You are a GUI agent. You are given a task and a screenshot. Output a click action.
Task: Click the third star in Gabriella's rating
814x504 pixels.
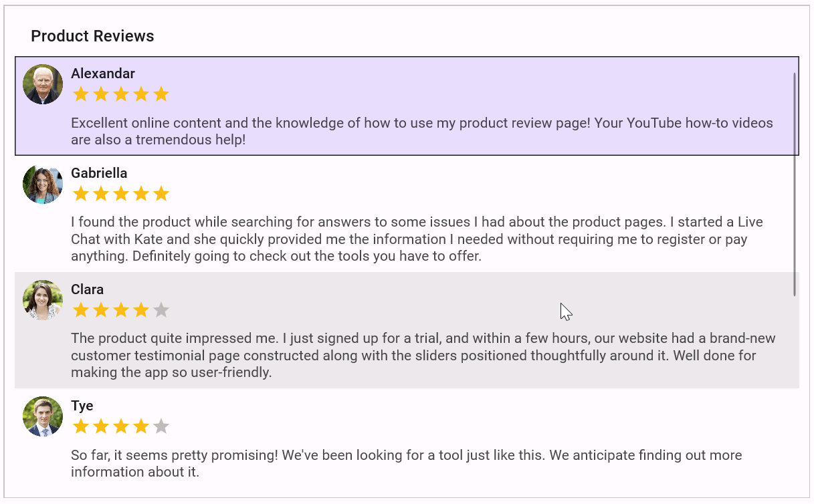(121, 194)
